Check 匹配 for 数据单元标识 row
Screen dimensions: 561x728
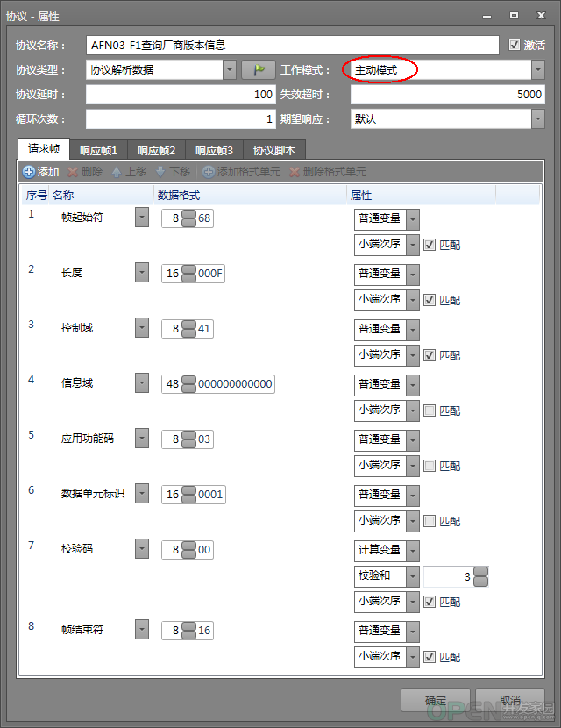pos(430,521)
